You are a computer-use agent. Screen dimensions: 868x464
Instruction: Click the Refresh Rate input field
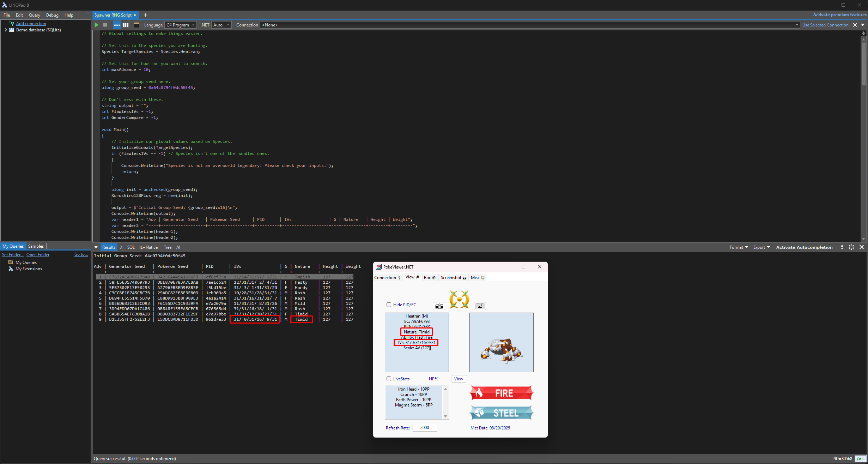click(x=425, y=428)
